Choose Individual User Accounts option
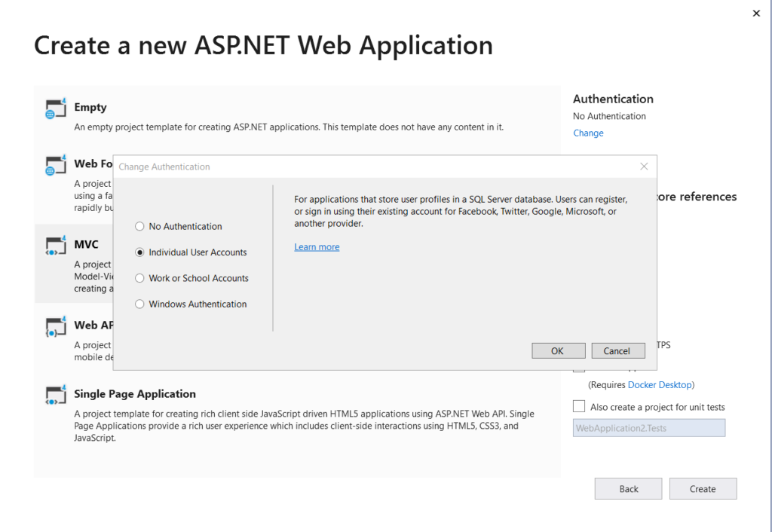 [139, 252]
